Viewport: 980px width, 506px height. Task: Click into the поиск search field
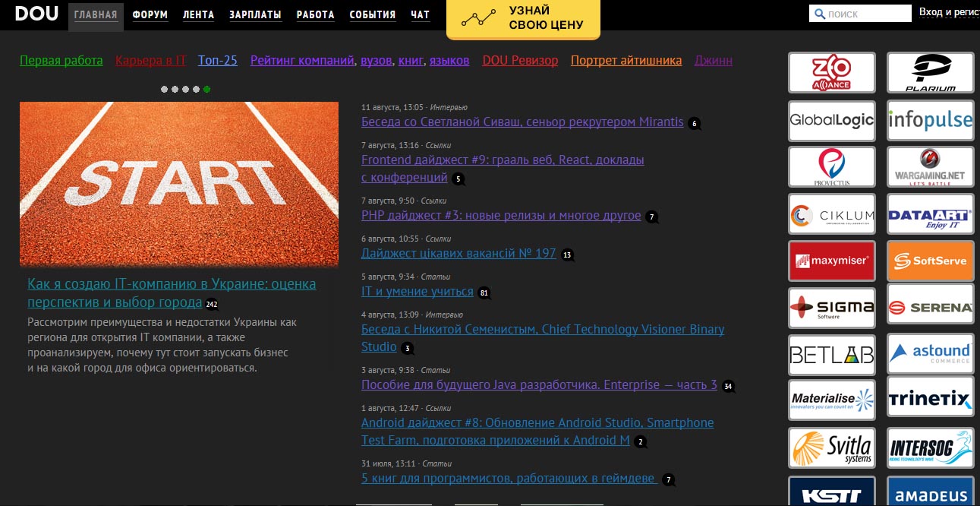point(861,14)
